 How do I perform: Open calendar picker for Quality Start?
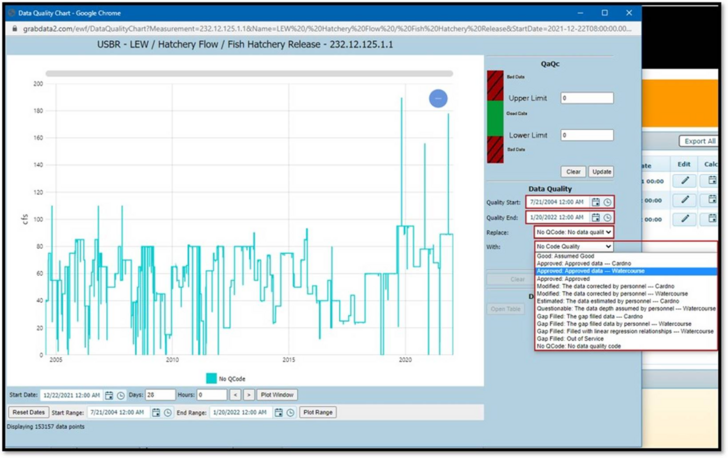click(596, 202)
